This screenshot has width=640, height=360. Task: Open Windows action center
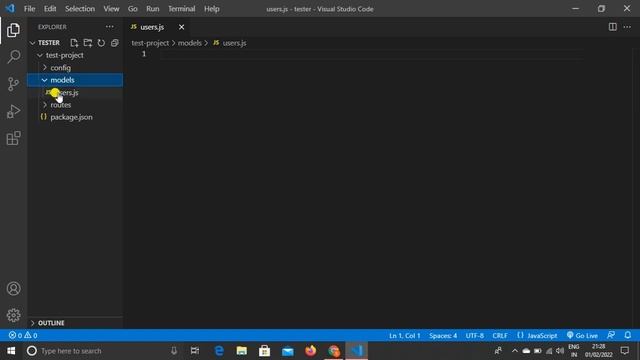625,351
